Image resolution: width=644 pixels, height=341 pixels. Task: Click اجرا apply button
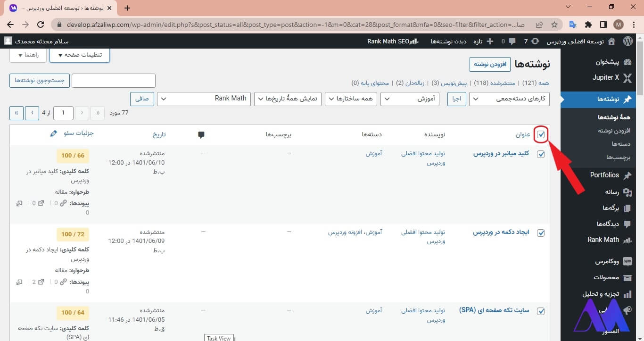(456, 99)
